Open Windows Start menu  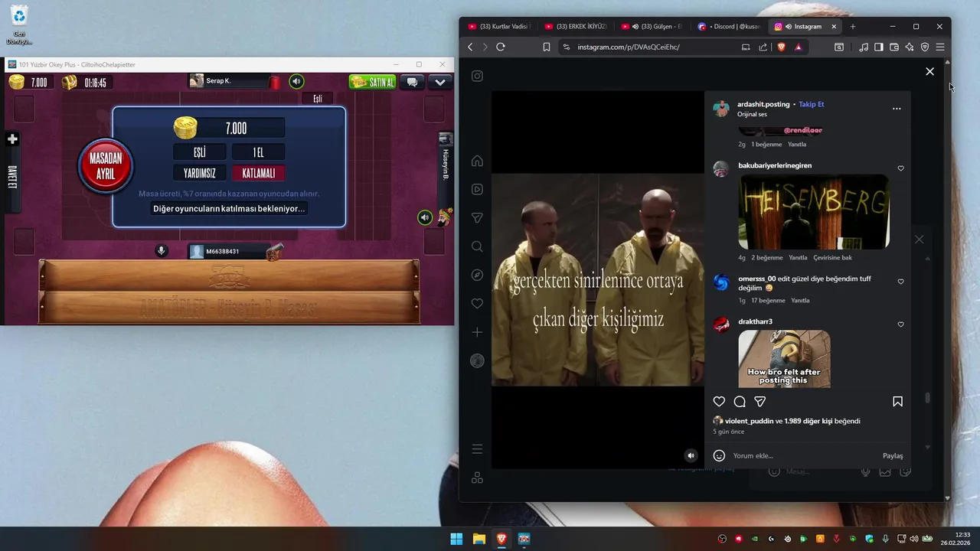[456, 539]
